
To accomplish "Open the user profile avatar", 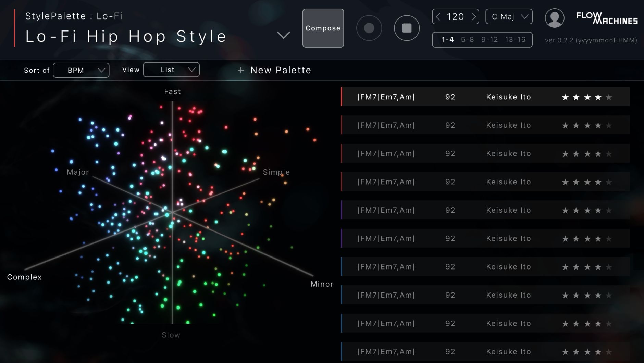I will [x=555, y=18].
